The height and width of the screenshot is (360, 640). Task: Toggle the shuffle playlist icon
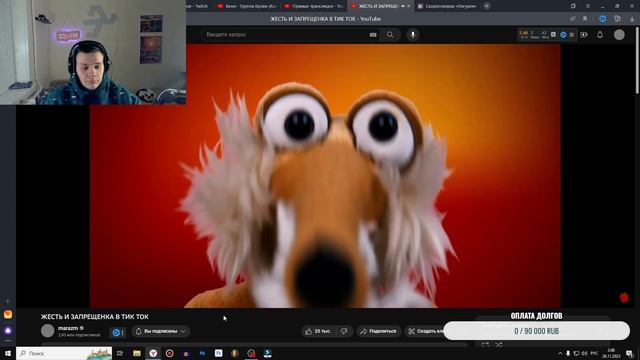click(x=499, y=345)
